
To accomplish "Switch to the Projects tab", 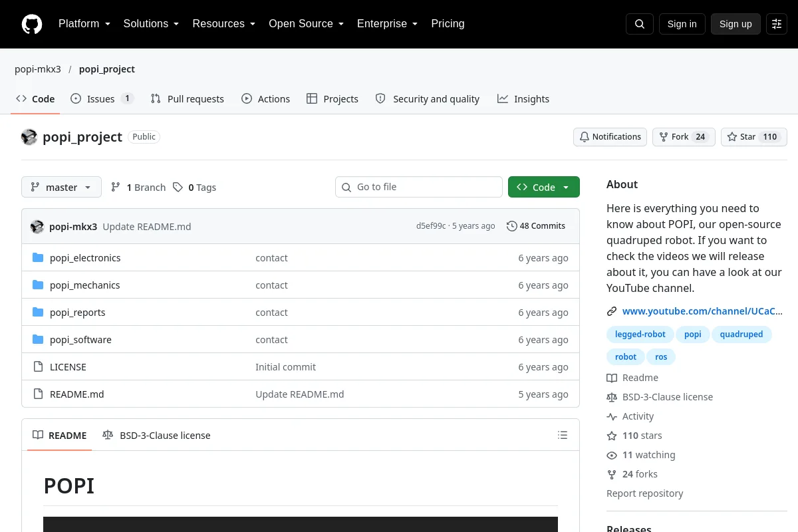I will [x=332, y=99].
